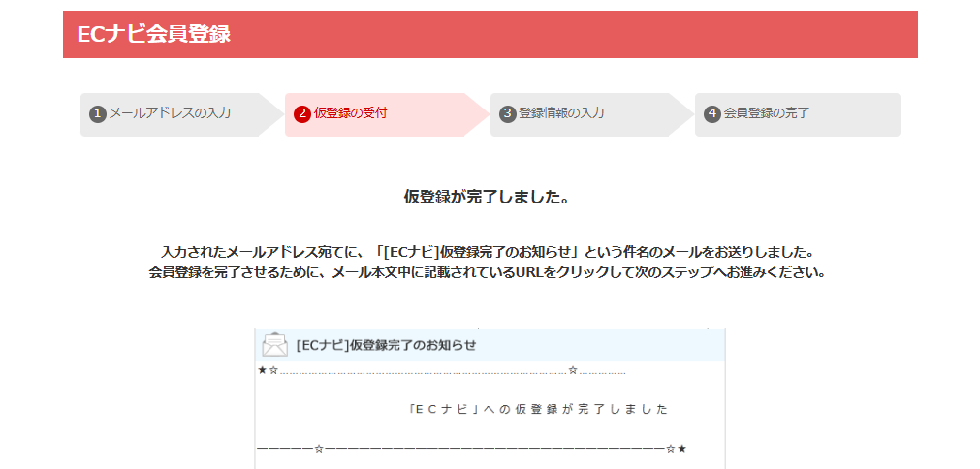Click the step 4 number circle
The width and height of the screenshot is (980, 469).
[712, 113]
